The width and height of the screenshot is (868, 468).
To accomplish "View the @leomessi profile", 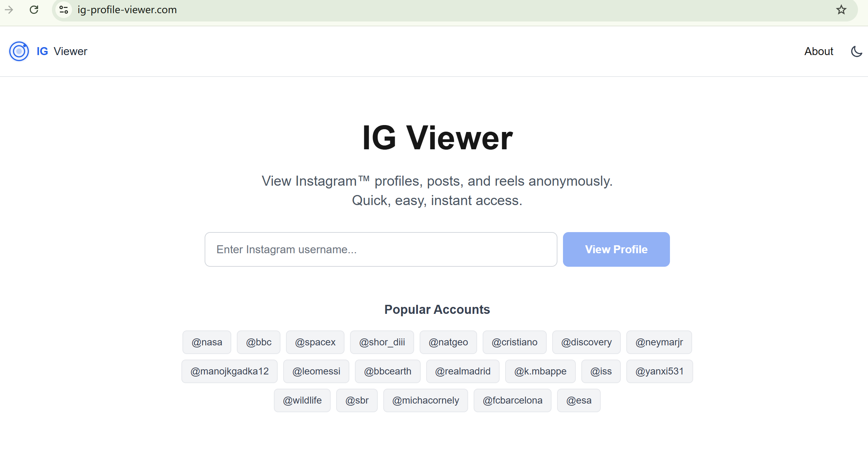I will (x=316, y=371).
